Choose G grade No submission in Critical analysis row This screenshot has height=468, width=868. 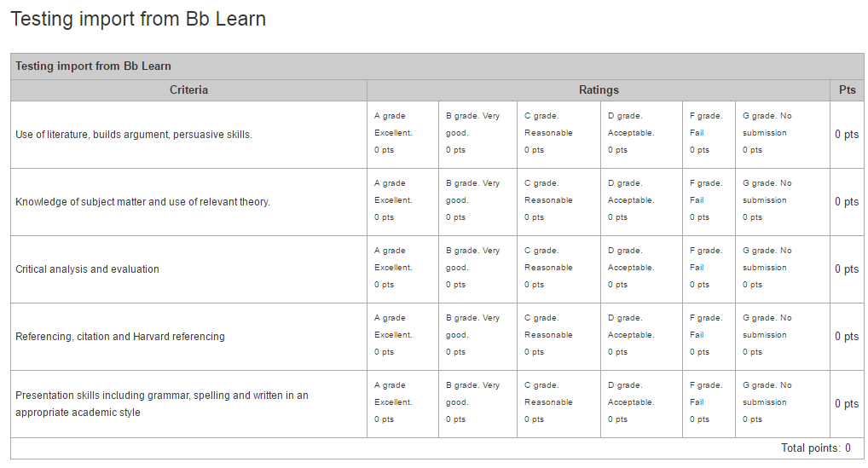[x=783, y=270]
